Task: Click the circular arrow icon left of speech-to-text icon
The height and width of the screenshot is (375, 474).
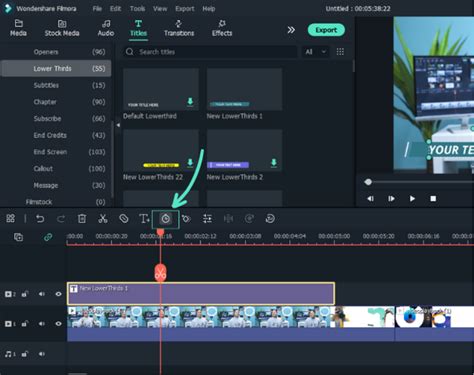Action: [249, 219]
